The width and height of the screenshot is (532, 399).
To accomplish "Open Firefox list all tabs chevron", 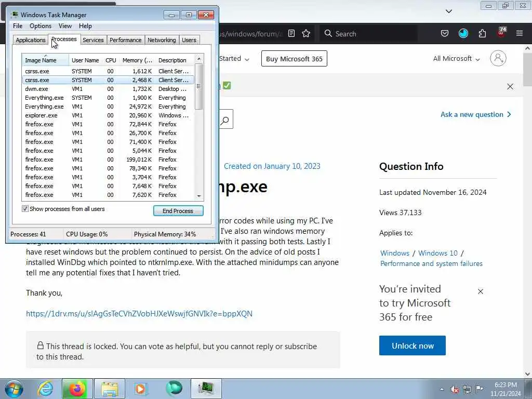I will tap(448, 11).
